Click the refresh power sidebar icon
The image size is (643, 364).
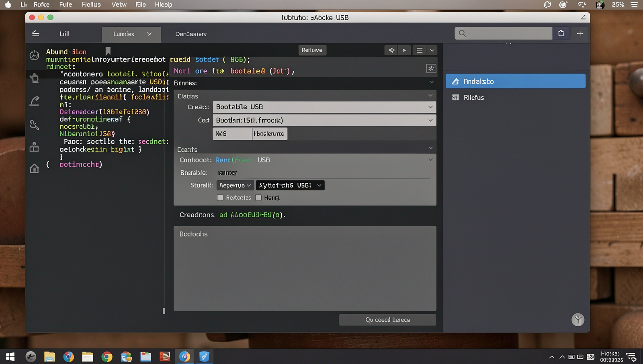(35, 55)
